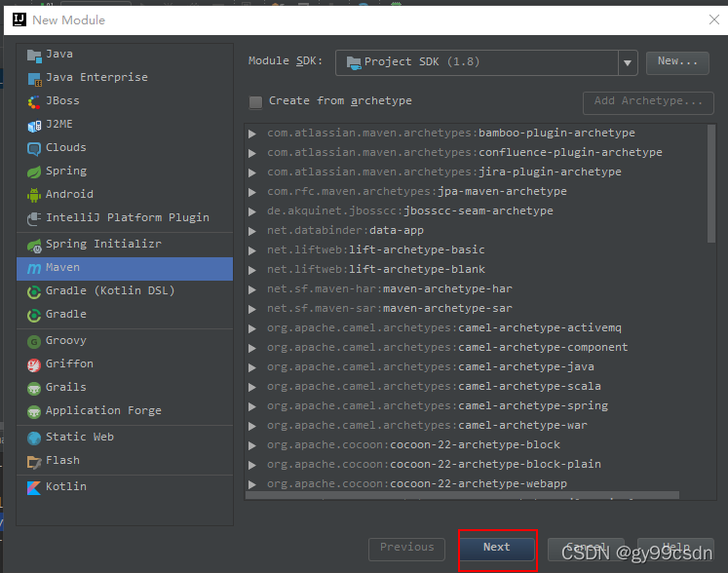Viewport: 728px width, 573px height.
Task: Pick the Grails icon
Action: coord(34,388)
